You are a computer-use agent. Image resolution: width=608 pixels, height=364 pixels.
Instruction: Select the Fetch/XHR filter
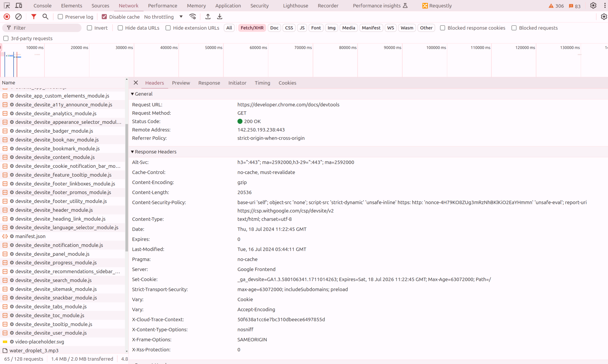coord(252,28)
